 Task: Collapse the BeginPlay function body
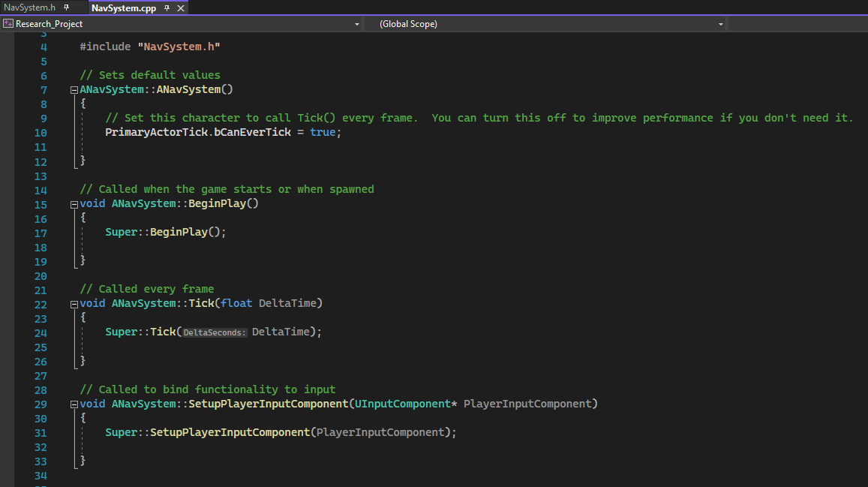[73, 204]
